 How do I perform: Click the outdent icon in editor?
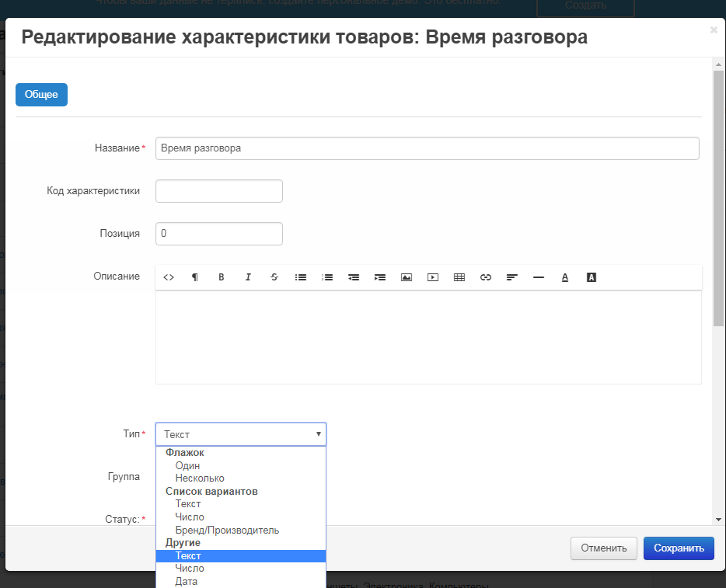tap(354, 277)
